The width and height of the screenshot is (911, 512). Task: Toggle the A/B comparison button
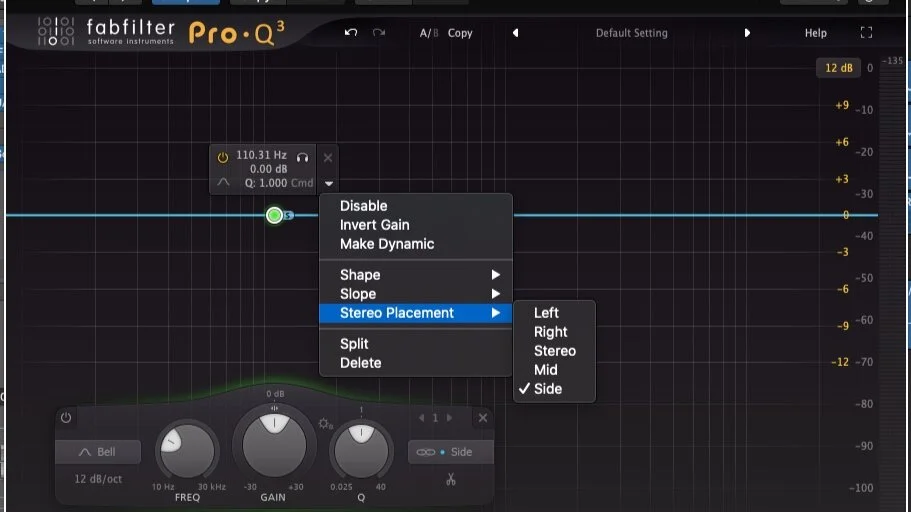tap(429, 33)
